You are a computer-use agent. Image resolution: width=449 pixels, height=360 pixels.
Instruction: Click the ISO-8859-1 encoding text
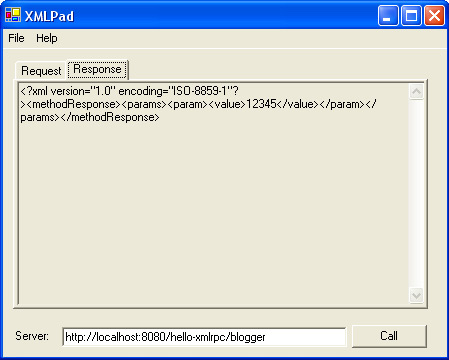point(199,91)
